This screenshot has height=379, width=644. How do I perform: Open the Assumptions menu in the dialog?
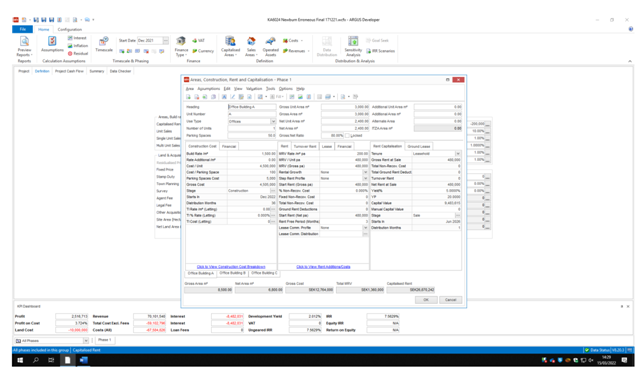click(209, 89)
